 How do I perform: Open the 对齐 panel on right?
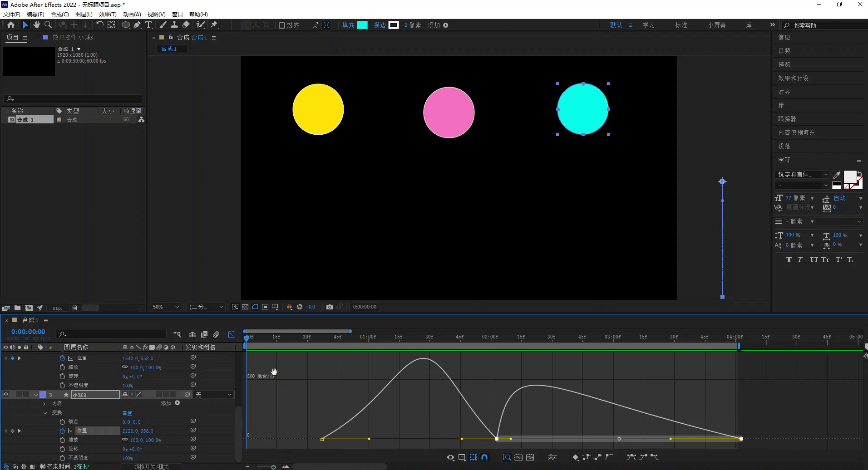pos(784,92)
